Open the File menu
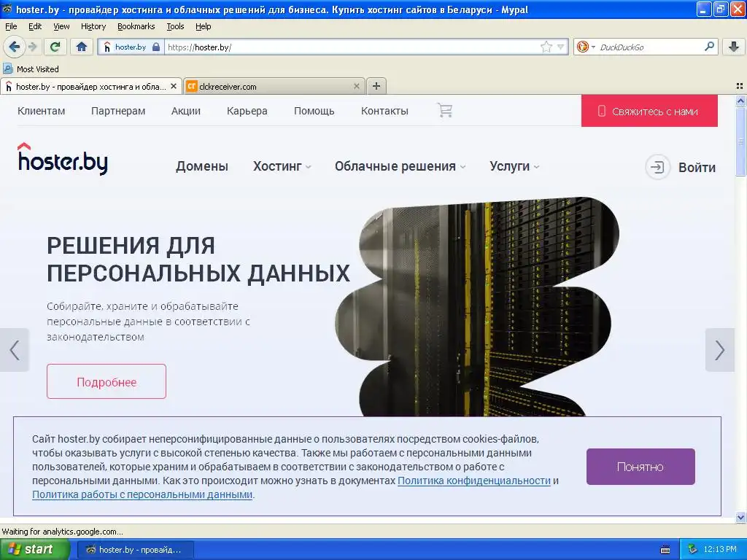747x560 pixels. coord(11,26)
